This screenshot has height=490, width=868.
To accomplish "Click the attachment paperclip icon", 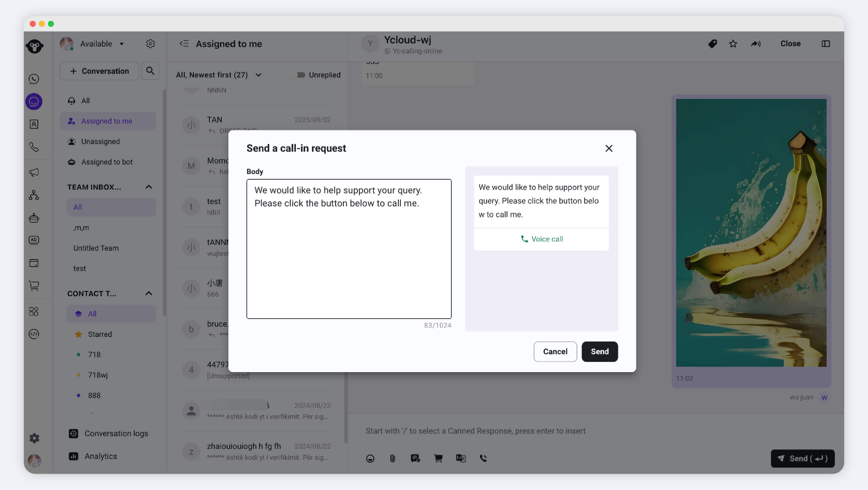I will tap(393, 458).
